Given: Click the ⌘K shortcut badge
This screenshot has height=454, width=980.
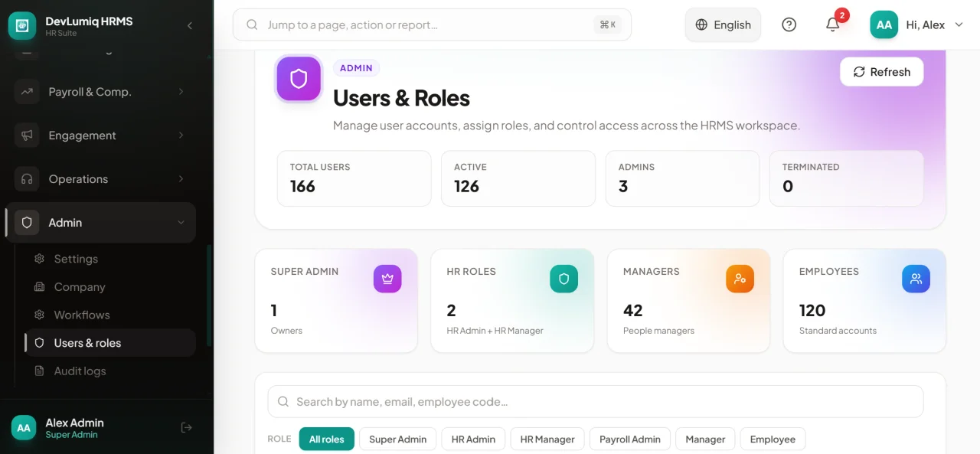Looking at the screenshot, I should pos(608,24).
